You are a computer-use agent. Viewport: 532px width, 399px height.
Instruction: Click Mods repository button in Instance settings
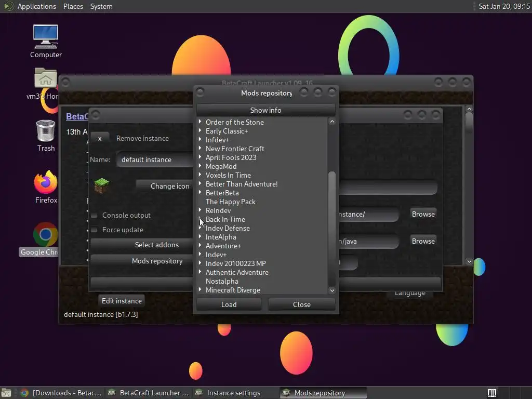click(x=141, y=261)
